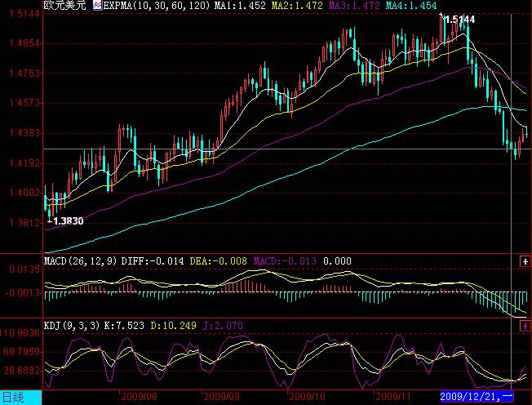
Task: Click the DEA:-0.008 value
Action: 218,261
